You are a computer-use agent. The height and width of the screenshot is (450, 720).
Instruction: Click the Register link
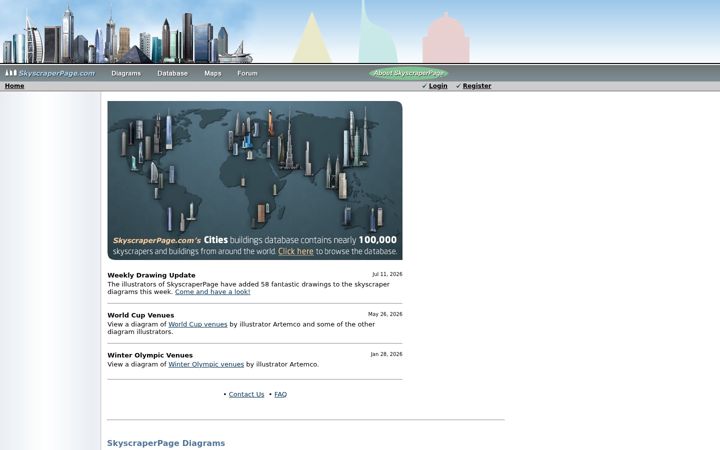[x=477, y=86]
